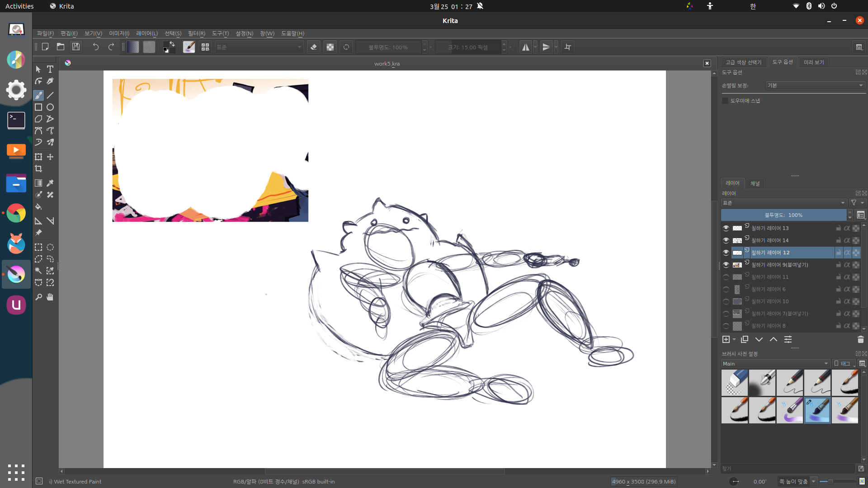Expand add-layer options arrow
The image size is (868, 488).
[734, 339]
